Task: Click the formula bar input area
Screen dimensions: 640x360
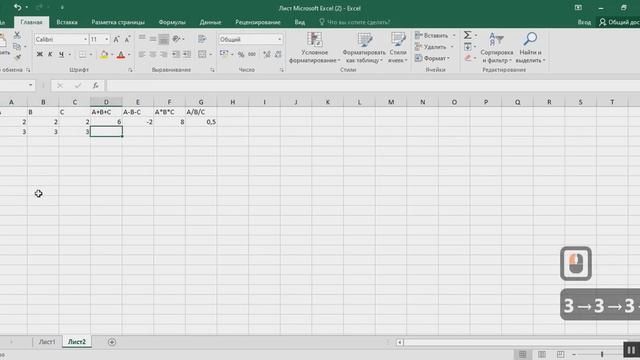Action: 372,85
